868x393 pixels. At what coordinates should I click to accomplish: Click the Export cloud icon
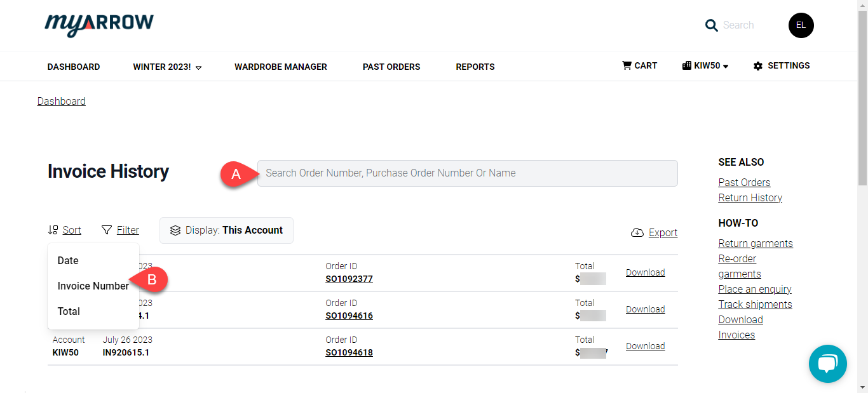pyautogui.click(x=637, y=232)
